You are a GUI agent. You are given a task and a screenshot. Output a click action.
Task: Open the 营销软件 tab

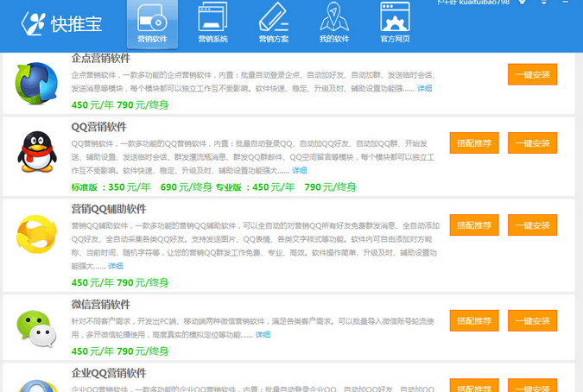(152, 24)
